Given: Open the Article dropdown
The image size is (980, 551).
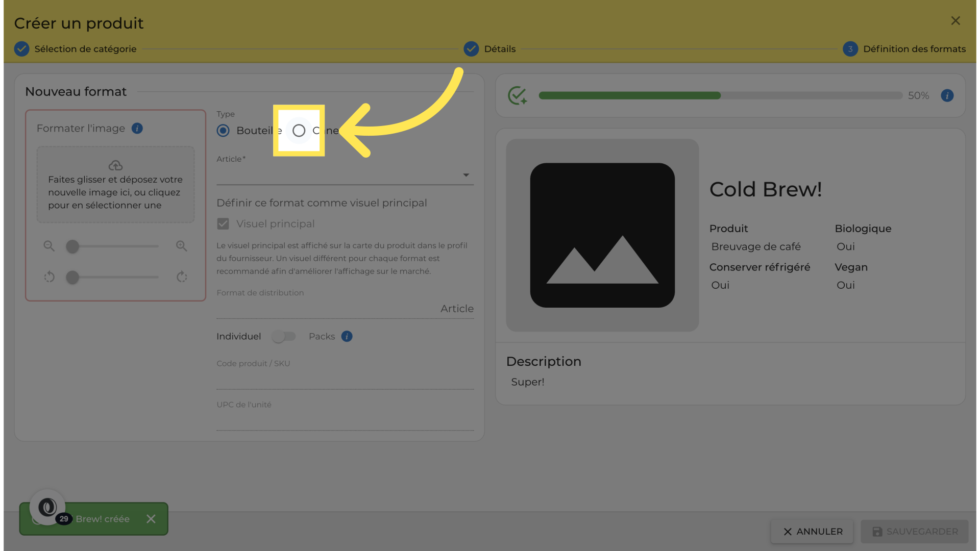Looking at the screenshot, I should [x=345, y=175].
